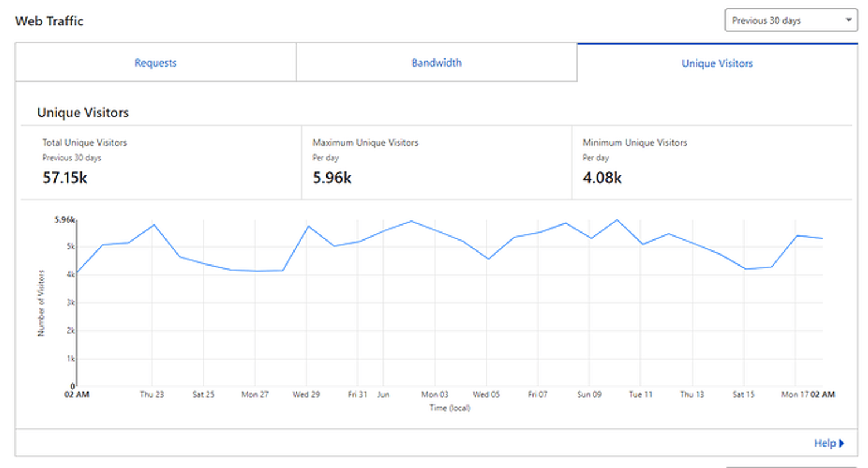The width and height of the screenshot is (868, 468).
Task: Click the chart line low at Sat 15
Action: click(745, 269)
